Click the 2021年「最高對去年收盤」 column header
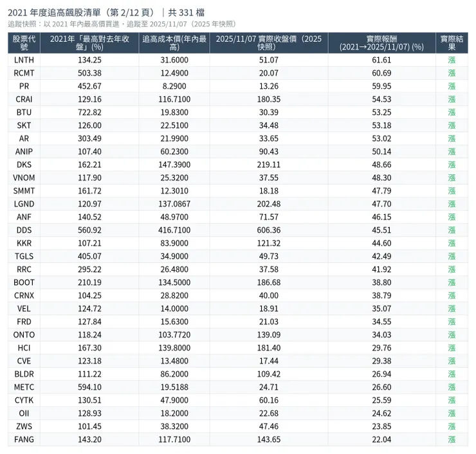 click(89, 43)
